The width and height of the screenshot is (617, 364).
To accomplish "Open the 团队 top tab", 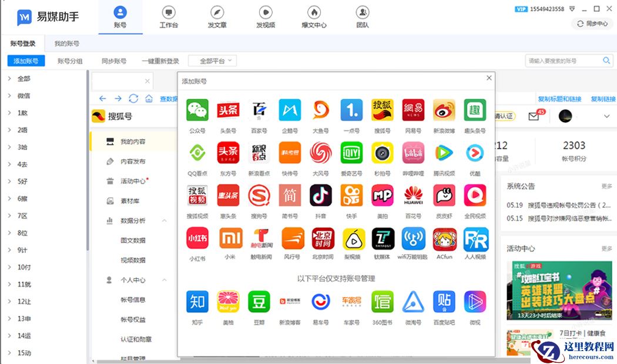I will [363, 17].
